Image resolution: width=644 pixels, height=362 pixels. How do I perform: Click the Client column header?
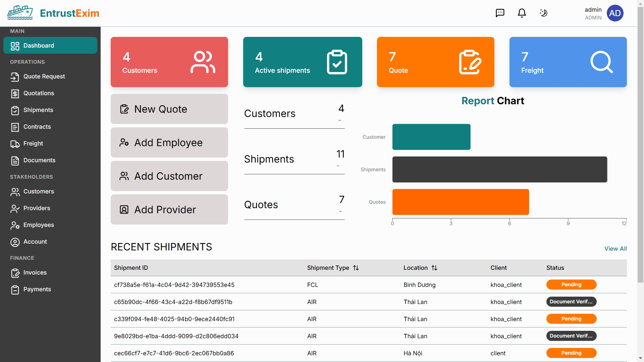498,268
